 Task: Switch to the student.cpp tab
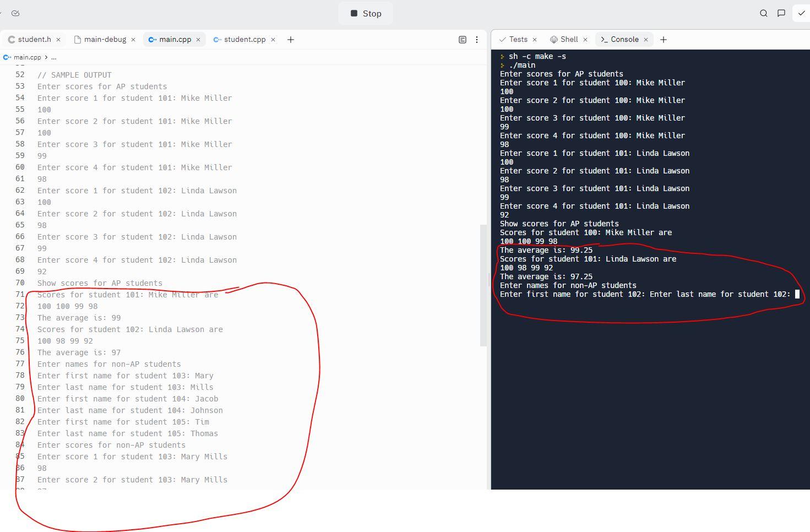pyautogui.click(x=244, y=39)
